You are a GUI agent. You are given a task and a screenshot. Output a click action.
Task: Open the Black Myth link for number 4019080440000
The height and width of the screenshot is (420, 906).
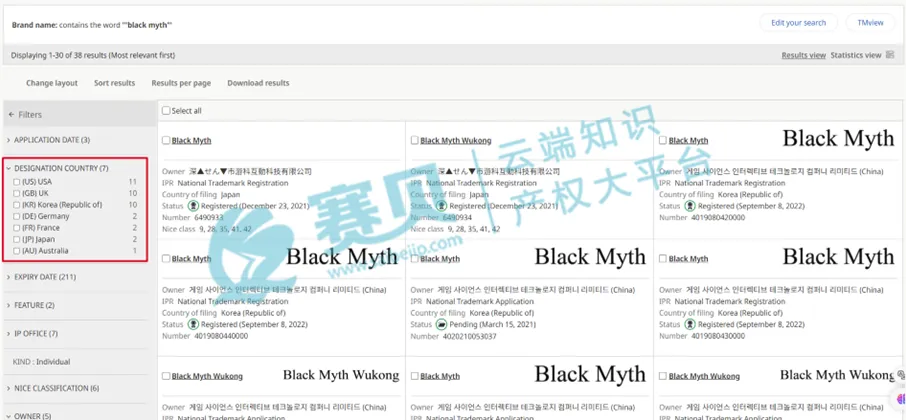(191, 259)
